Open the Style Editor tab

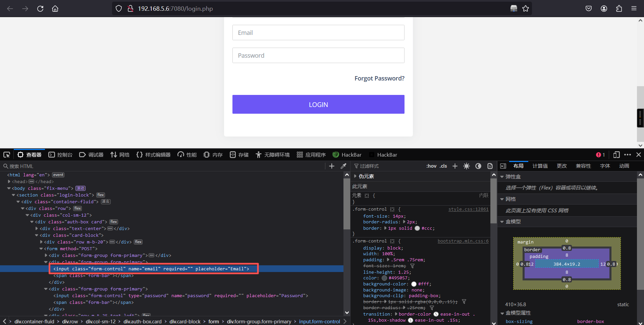(x=153, y=155)
